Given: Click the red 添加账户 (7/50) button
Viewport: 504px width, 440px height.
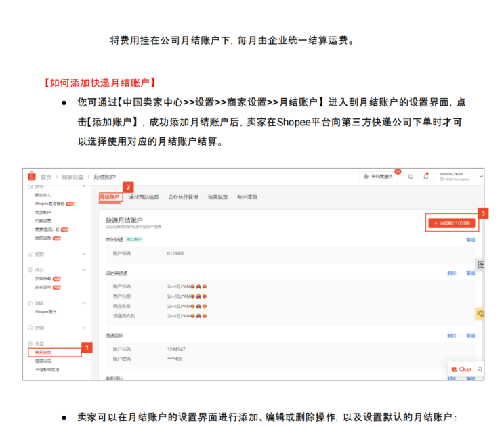Looking at the screenshot, I should 452,223.
